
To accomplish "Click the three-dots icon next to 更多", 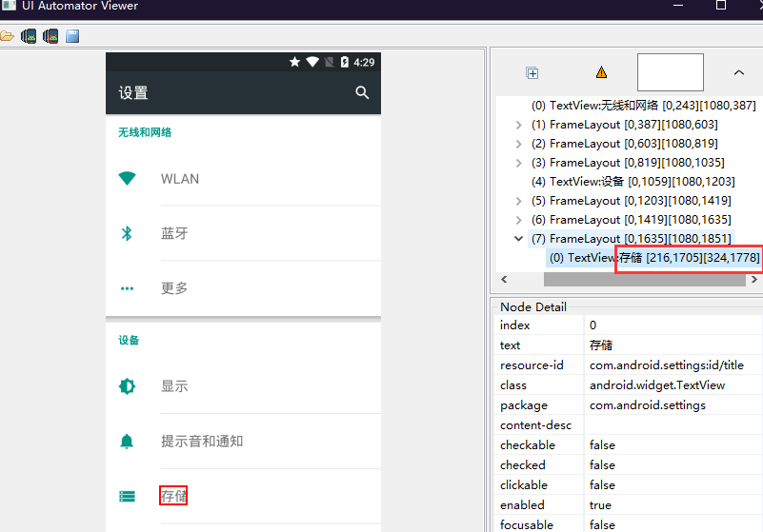I will (127, 288).
